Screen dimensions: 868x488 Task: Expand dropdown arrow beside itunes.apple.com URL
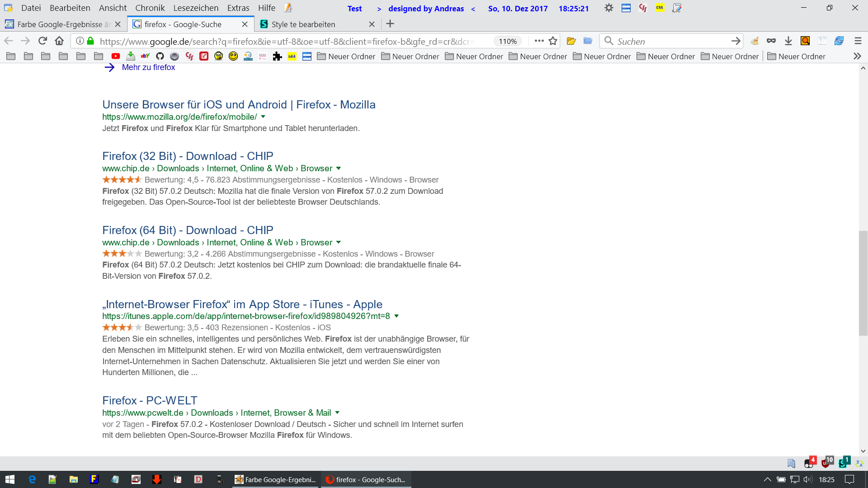pyautogui.click(x=396, y=316)
